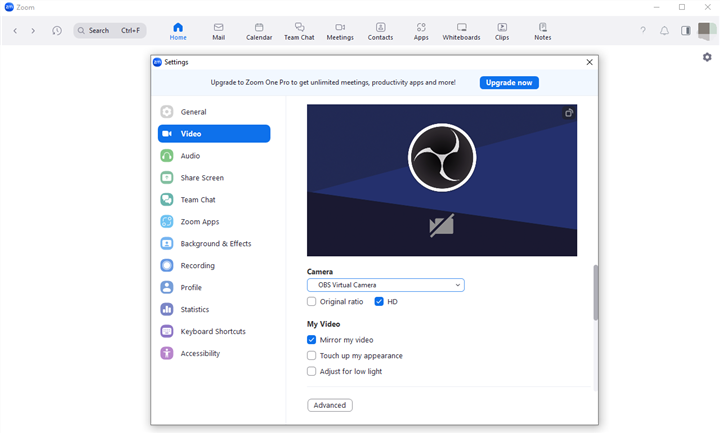Toggle the side panel layout icon
The image size is (720, 434).
coord(686,31)
